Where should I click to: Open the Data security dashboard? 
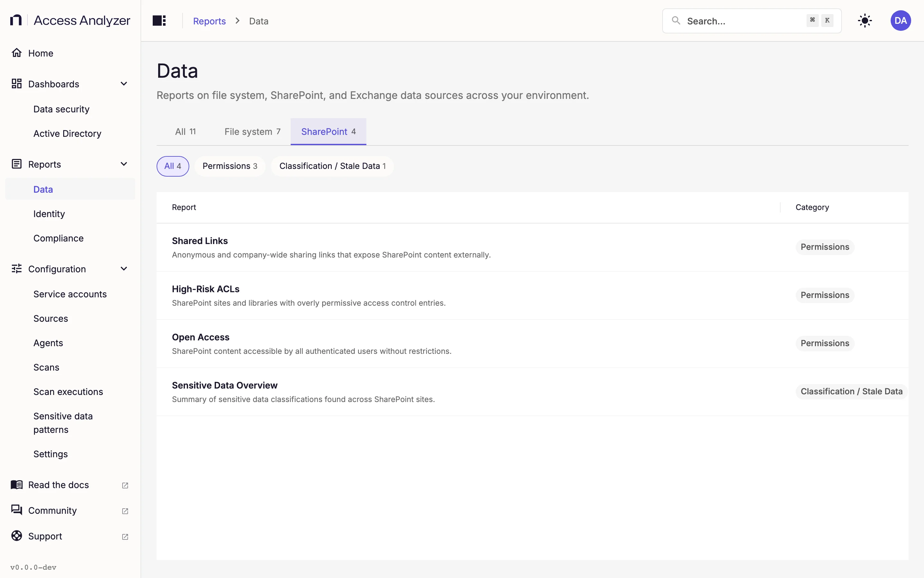70,109
